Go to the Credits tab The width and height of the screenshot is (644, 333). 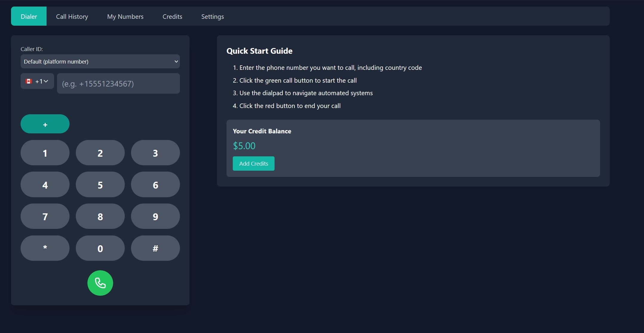(x=172, y=16)
